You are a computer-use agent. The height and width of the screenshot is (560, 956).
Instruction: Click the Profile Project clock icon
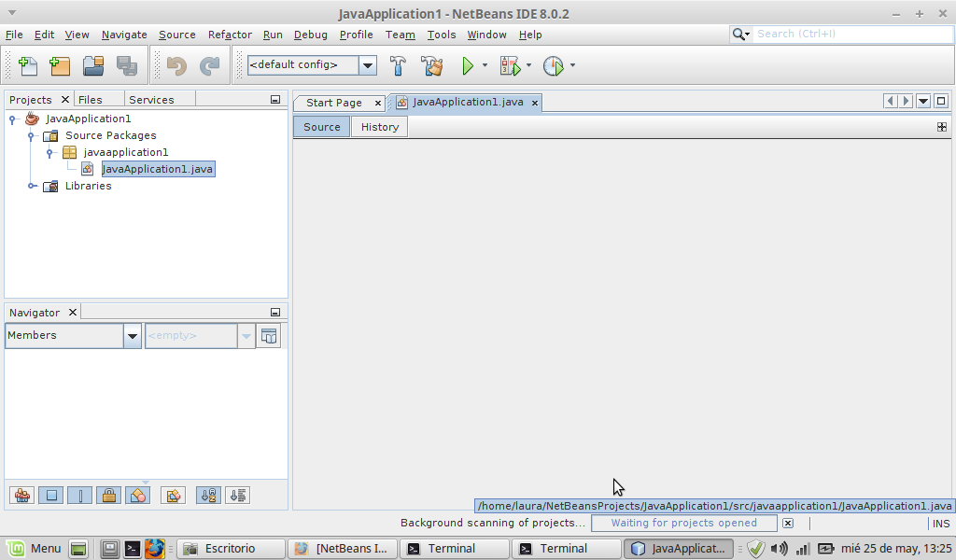tap(554, 65)
